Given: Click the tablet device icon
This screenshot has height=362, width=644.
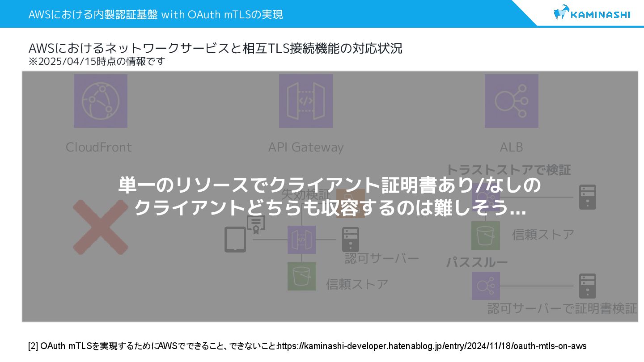Looking at the screenshot, I should [x=235, y=240].
